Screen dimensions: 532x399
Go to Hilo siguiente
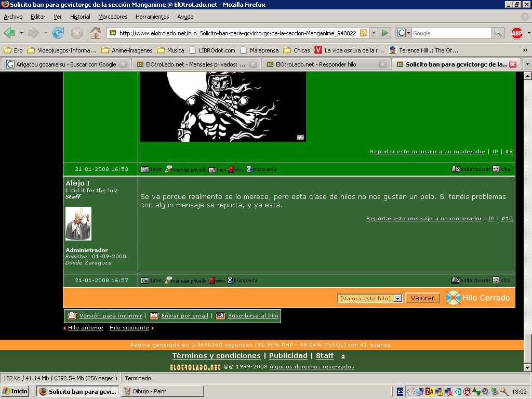point(129,327)
